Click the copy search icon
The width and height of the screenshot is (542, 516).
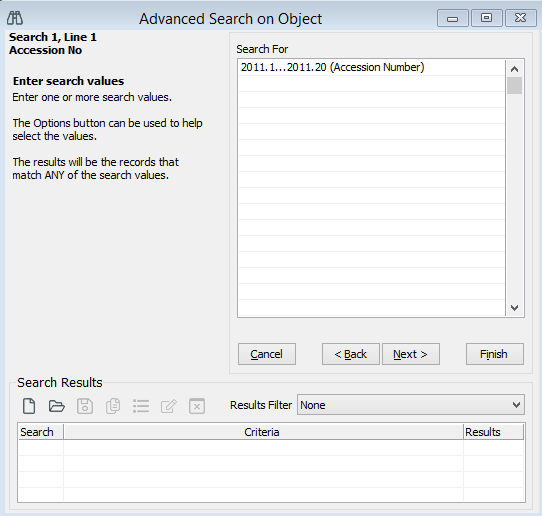[x=113, y=406]
